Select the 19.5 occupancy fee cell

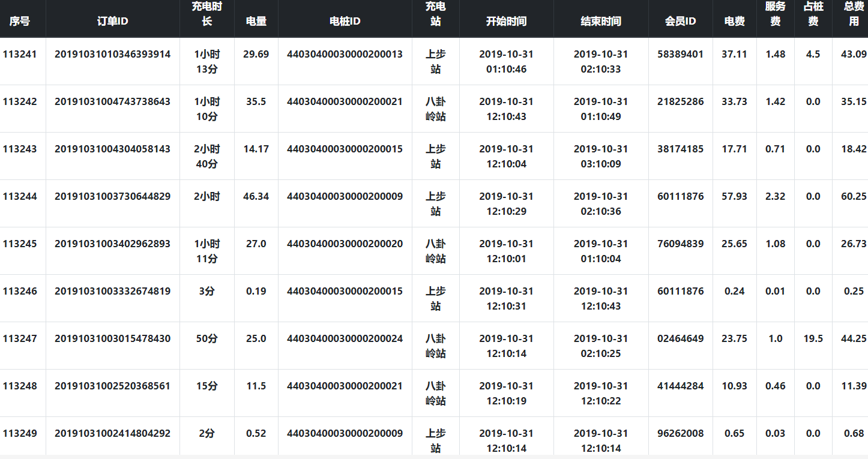pos(813,338)
